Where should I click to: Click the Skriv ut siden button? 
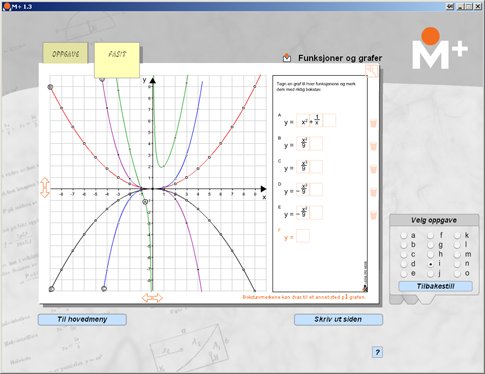pos(338,319)
